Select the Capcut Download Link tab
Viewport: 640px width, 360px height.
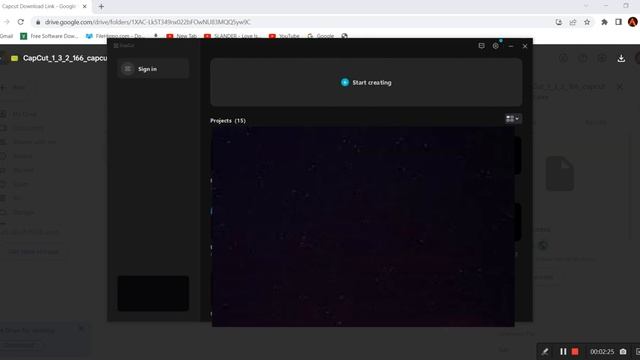(39, 7)
